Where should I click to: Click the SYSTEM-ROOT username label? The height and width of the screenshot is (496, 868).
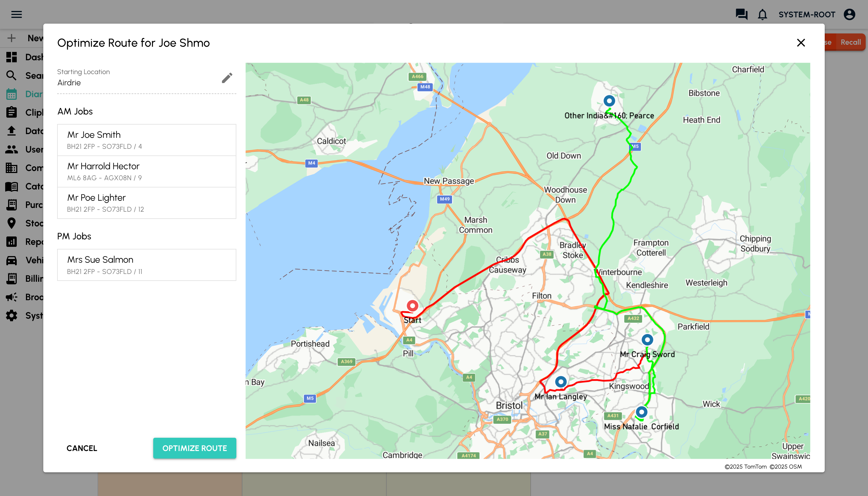pyautogui.click(x=807, y=14)
